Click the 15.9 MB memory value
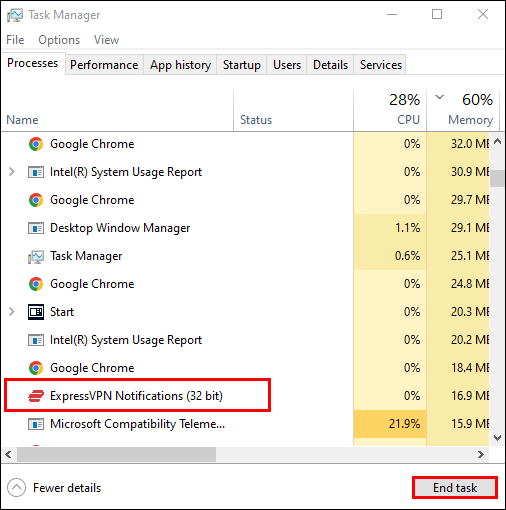Image resolution: width=506 pixels, height=510 pixels. [470, 424]
